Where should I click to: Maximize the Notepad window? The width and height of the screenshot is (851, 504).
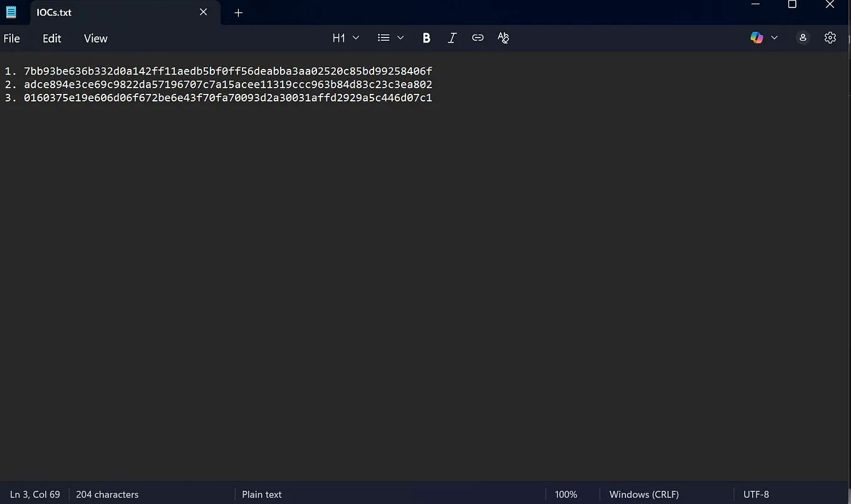pyautogui.click(x=792, y=5)
